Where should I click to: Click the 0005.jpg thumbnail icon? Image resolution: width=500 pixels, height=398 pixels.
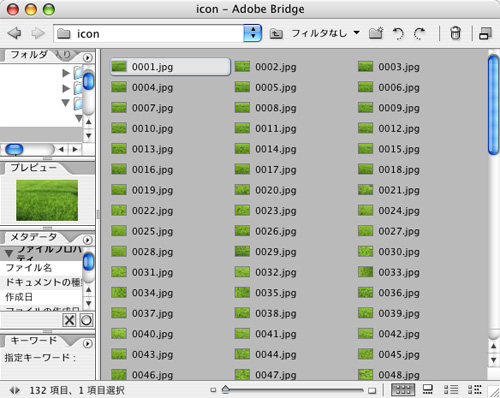coord(242,87)
